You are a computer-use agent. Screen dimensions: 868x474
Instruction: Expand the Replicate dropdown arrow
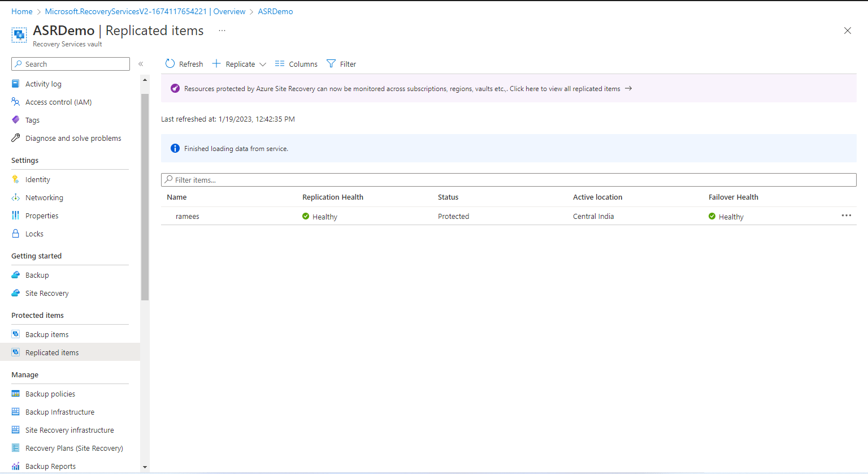click(262, 64)
